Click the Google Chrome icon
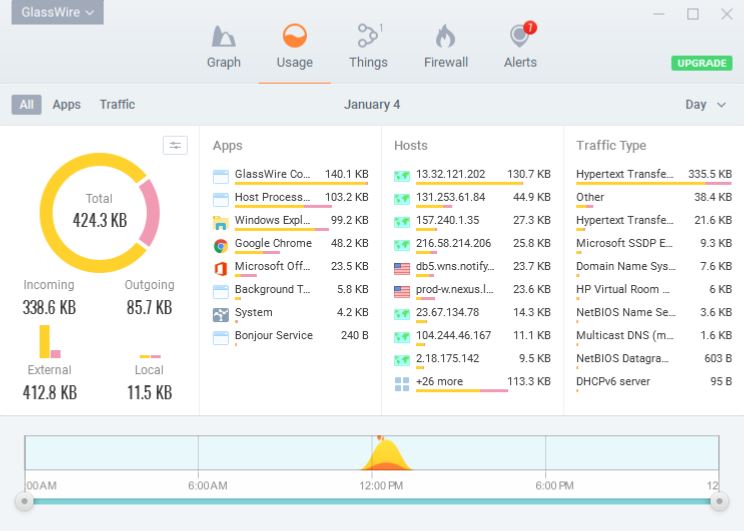744x531 pixels. click(221, 246)
